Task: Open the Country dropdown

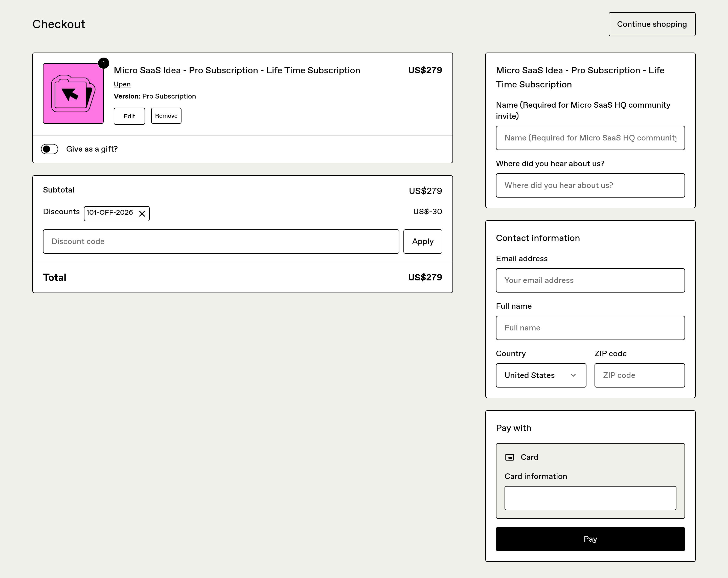Action: (x=541, y=375)
